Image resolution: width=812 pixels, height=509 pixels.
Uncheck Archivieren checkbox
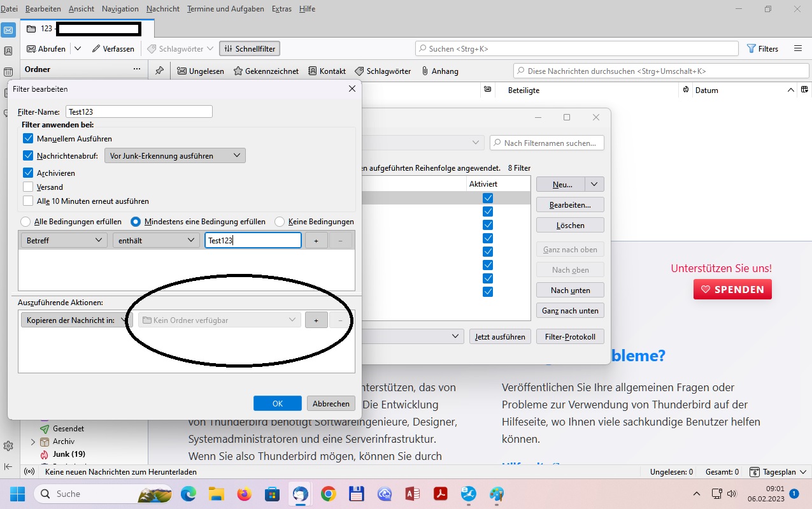click(28, 173)
